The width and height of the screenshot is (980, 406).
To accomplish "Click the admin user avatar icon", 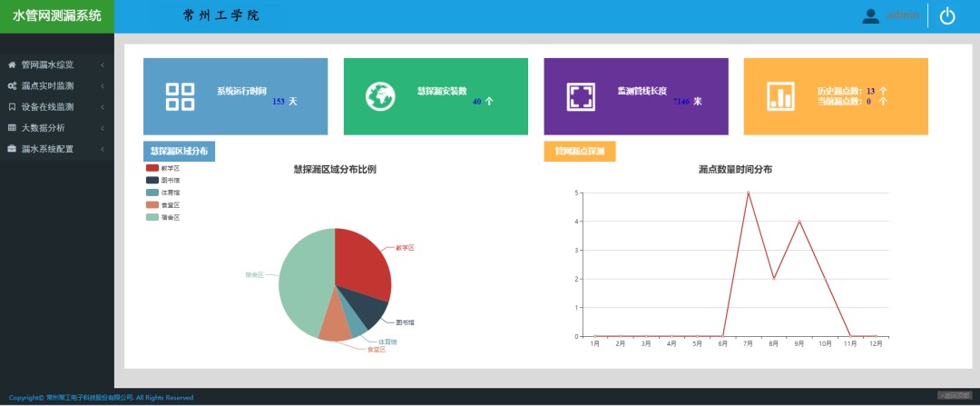I will pos(871,15).
